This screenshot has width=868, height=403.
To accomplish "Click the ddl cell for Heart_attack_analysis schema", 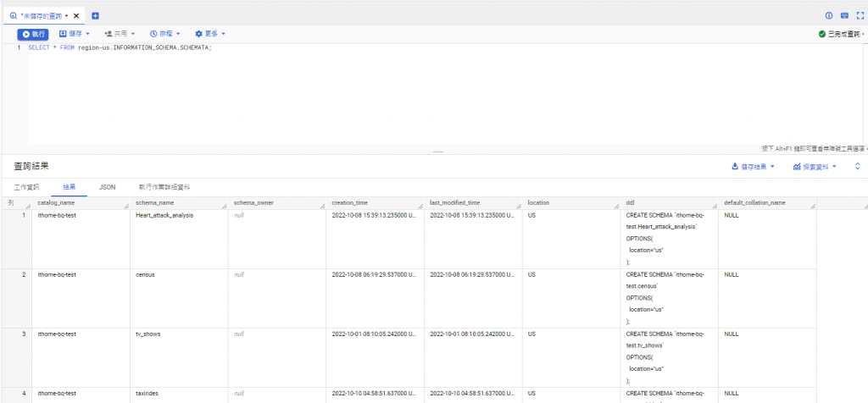I will point(670,239).
